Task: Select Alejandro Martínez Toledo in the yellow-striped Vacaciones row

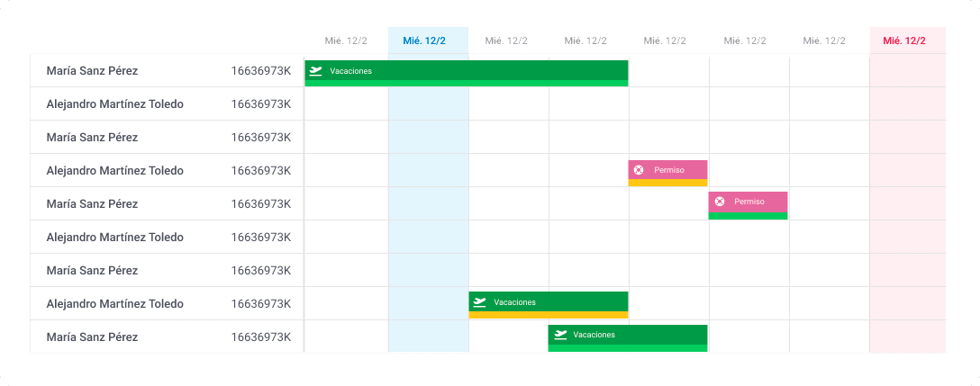Action: tap(114, 303)
